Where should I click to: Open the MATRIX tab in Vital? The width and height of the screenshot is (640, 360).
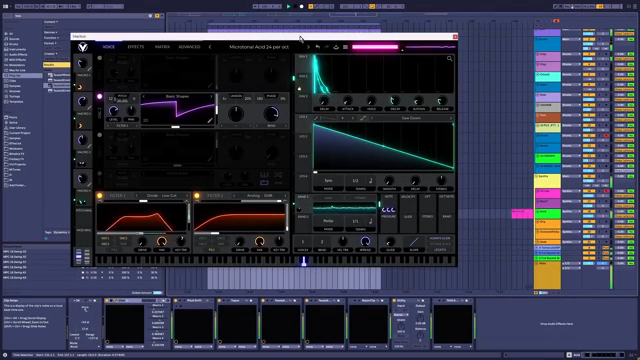(x=162, y=47)
